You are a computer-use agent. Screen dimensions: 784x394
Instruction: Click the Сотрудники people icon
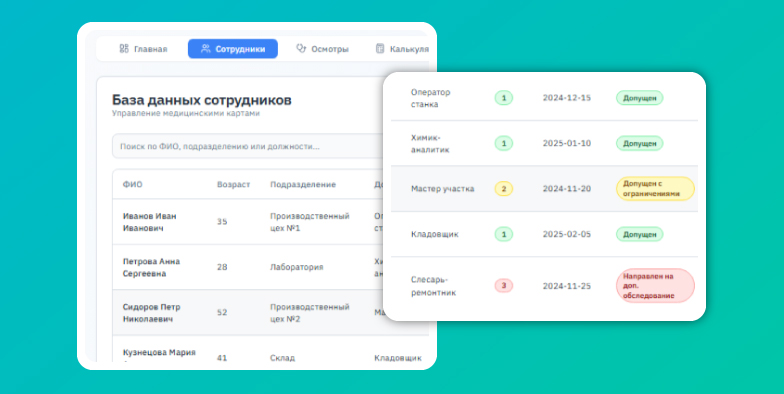[x=206, y=49]
